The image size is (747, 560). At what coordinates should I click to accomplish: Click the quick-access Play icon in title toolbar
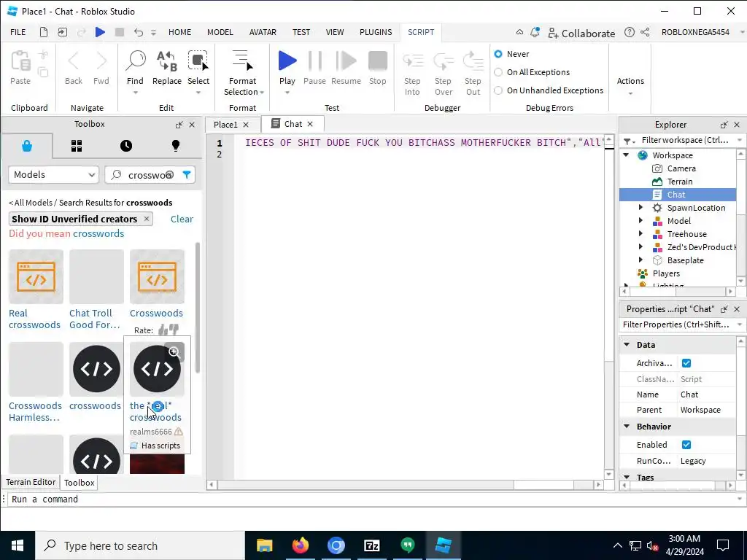coord(100,32)
